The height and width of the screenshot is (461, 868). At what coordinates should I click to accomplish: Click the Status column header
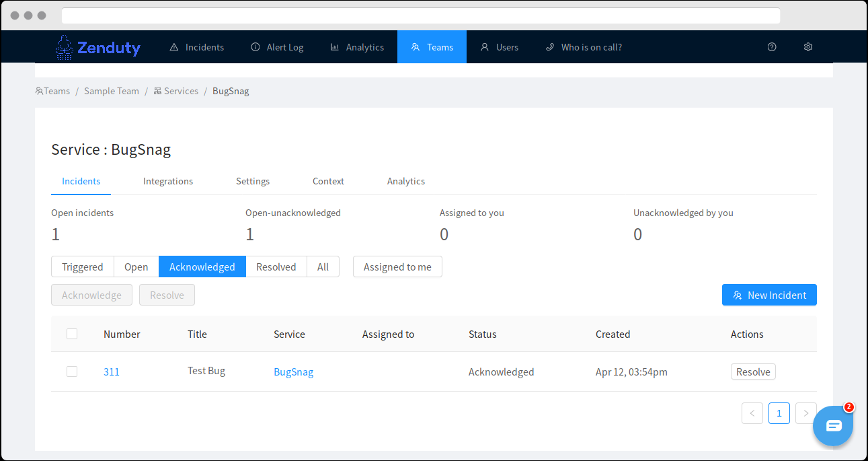(x=483, y=334)
